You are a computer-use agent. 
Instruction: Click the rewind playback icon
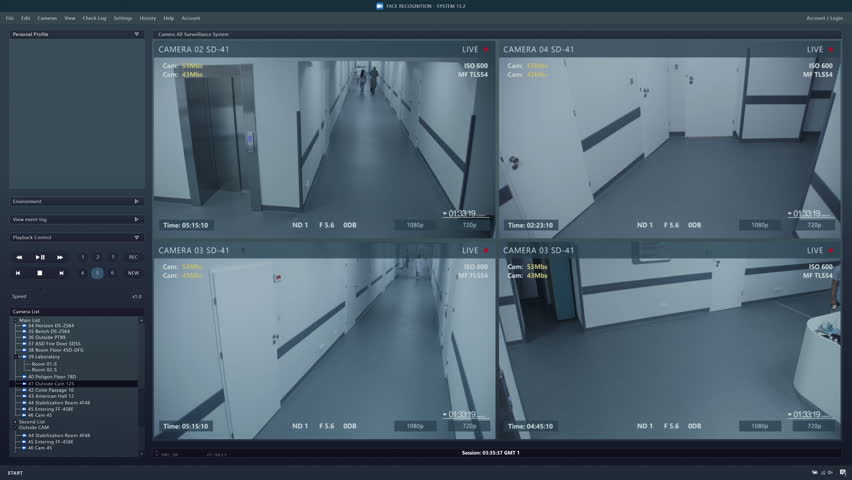click(x=19, y=257)
